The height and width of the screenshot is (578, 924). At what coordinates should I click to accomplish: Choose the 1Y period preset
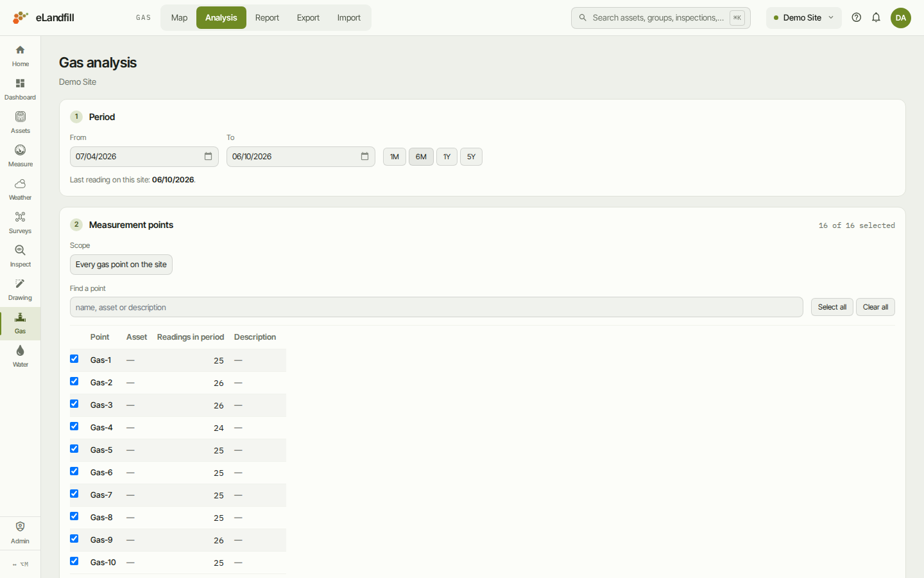tap(447, 157)
